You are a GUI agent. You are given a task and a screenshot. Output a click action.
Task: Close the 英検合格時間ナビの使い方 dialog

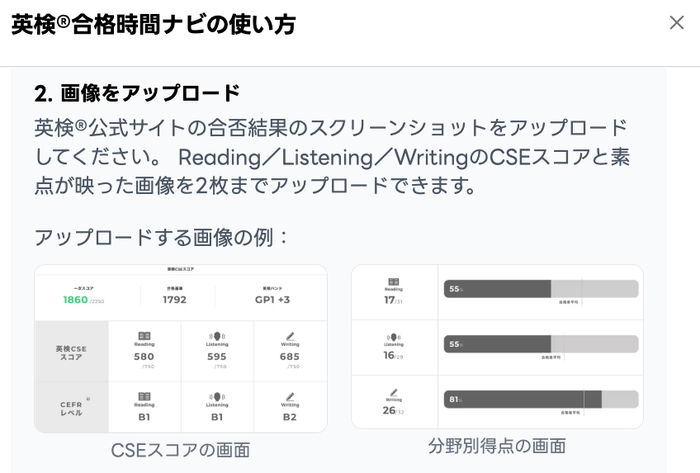(676, 23)
